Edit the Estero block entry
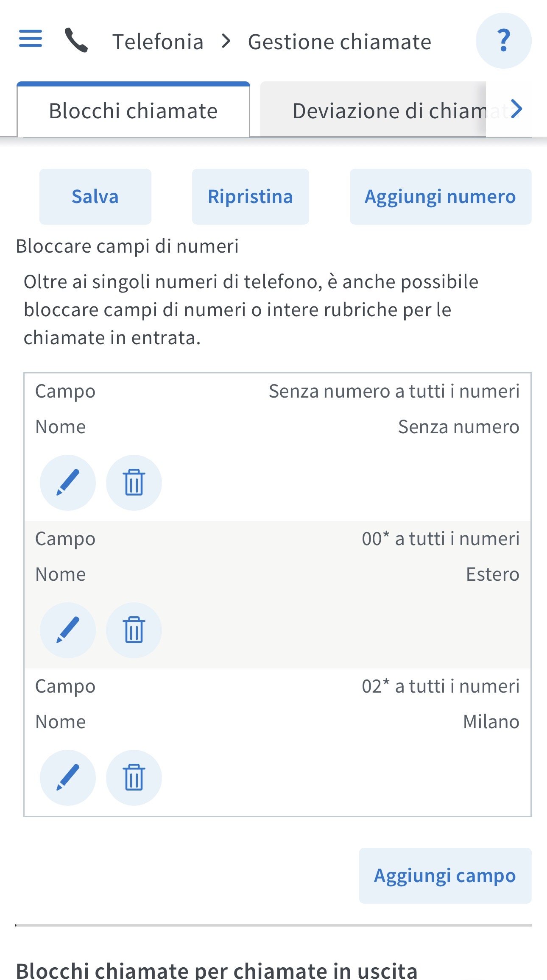The width and height of the screenshot is (547, 980). click(68, 630)
